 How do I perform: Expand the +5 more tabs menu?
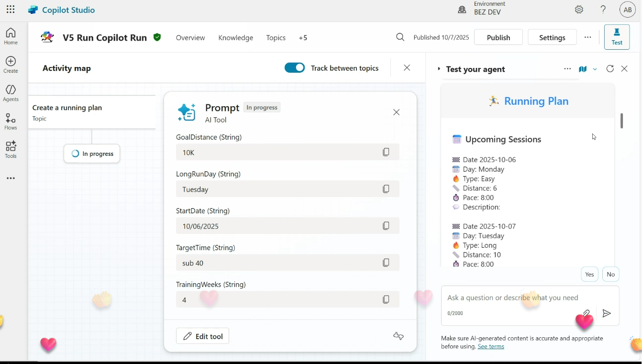303,38
